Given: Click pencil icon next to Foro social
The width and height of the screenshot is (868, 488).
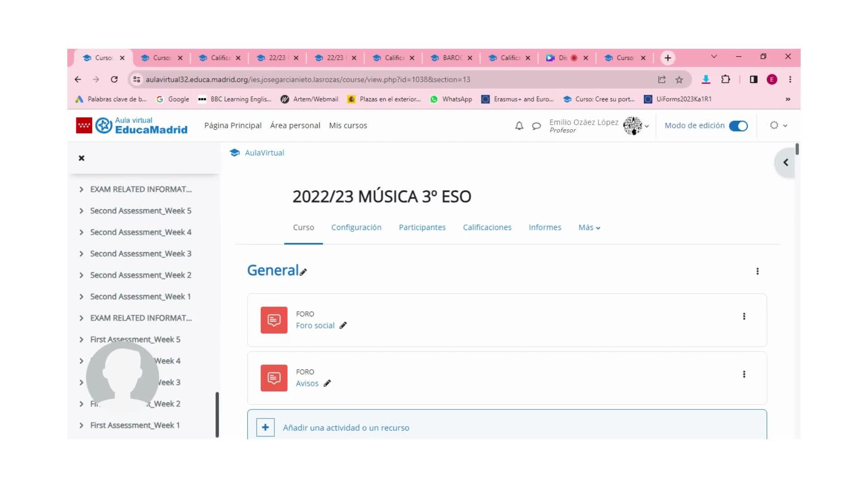Looking at the screenshot, I should point(343,325).
